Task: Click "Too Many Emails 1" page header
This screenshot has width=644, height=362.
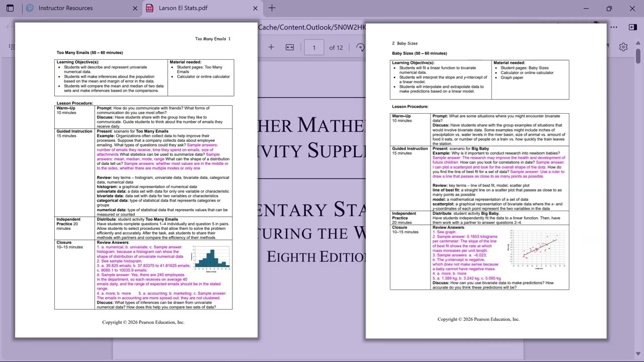Action: pos(213,39)
